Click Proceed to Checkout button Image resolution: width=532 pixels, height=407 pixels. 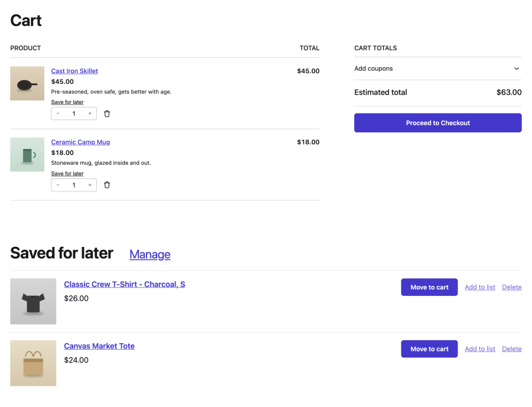437,123
